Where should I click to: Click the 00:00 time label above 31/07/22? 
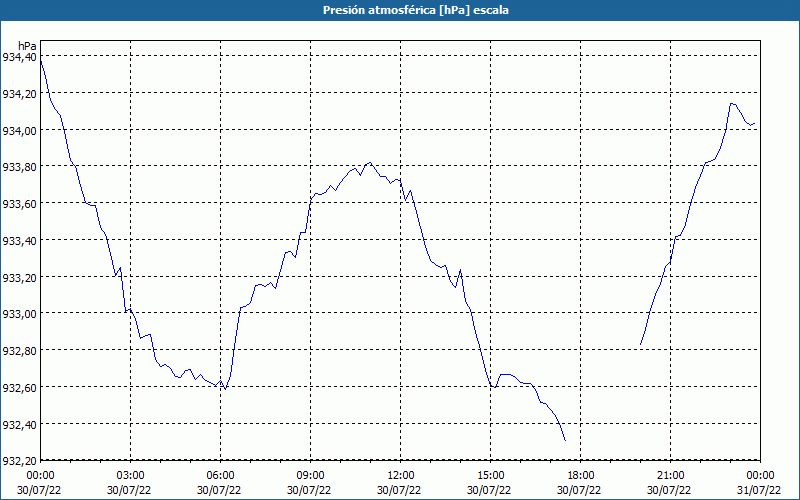[760, 476]
